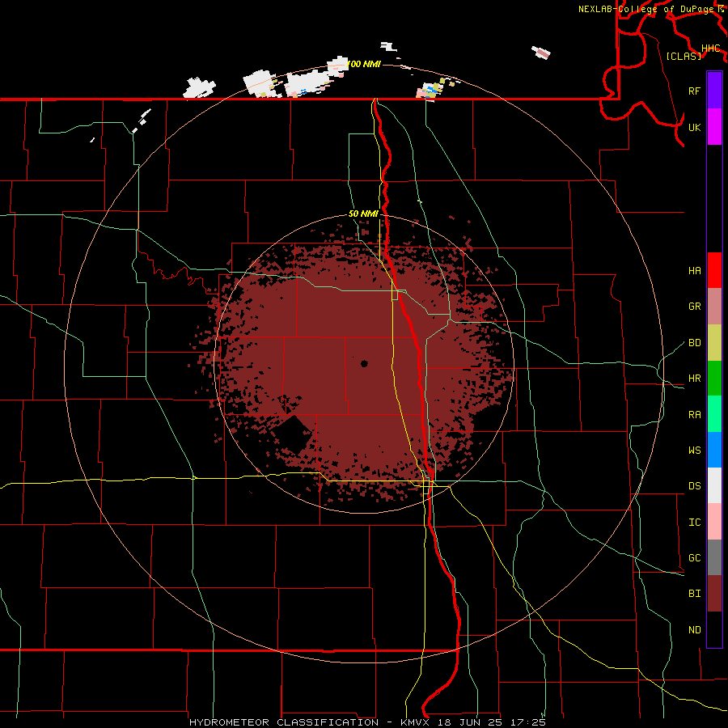Click the IC pink legend swatch

pyautogui.click(x=714, y=522)
